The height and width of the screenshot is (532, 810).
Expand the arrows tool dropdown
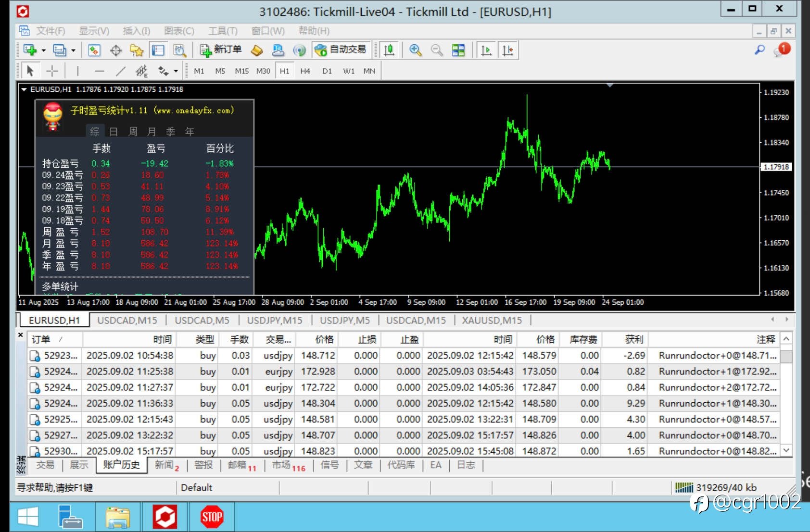(176, 71)
